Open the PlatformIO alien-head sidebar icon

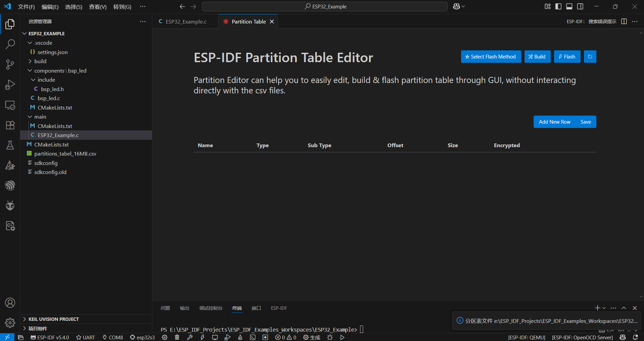tap(10, 205)
